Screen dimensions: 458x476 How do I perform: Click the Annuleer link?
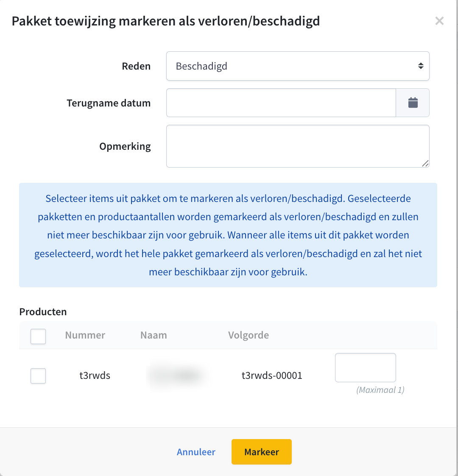196,452
